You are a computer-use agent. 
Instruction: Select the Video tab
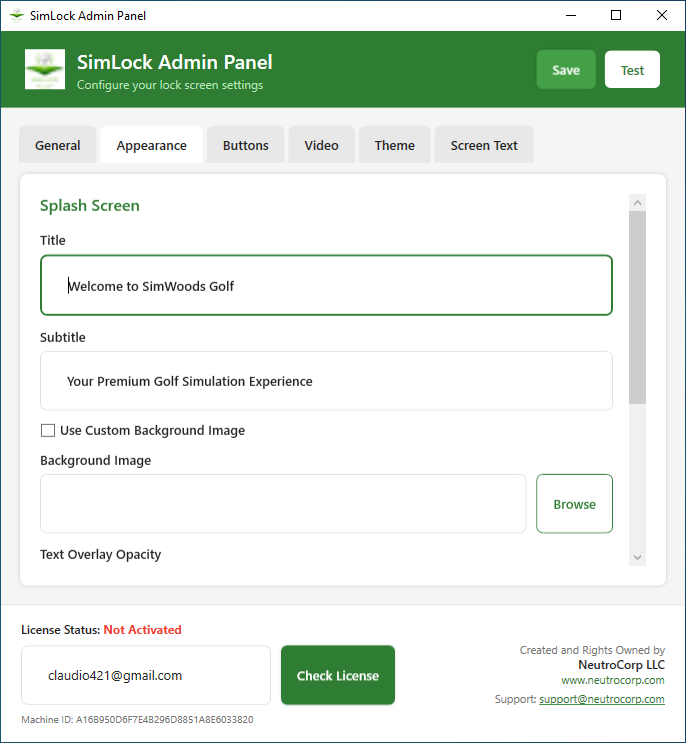tap(321, 145)
